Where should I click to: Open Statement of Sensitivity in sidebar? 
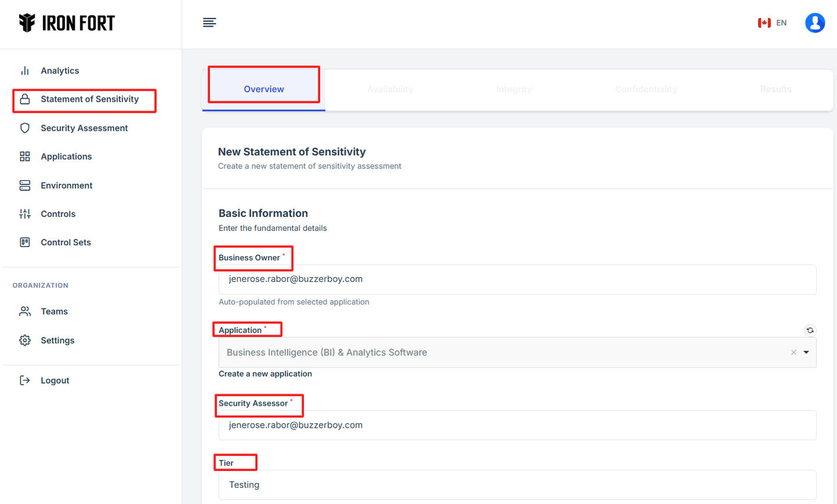(x=90, y=99)
